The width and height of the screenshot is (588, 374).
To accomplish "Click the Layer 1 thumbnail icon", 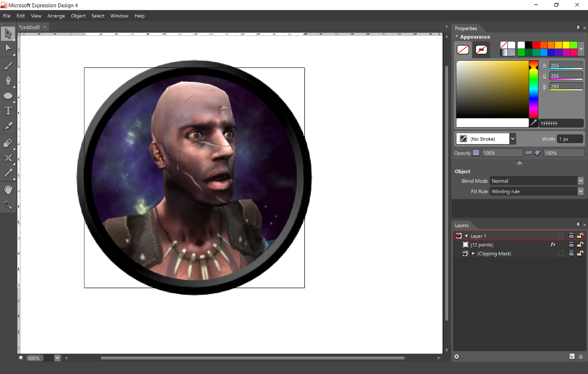I will [x=459, y=236].
